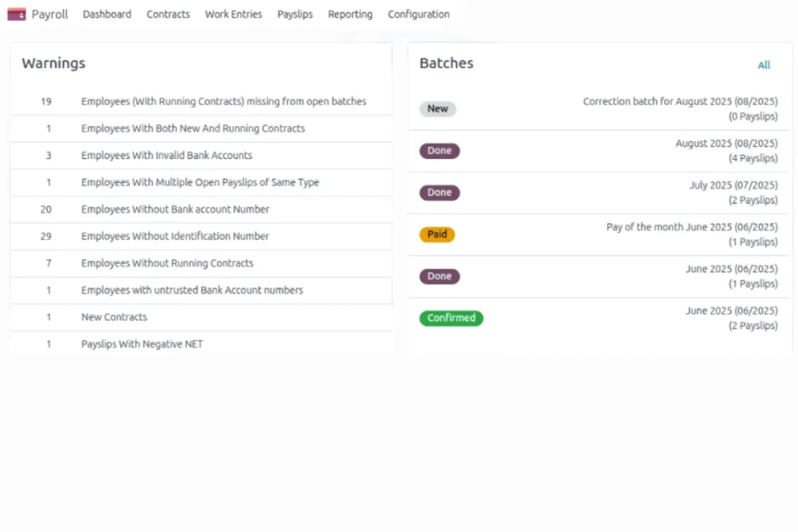Open the Reporting menu

tap(350, 14)
